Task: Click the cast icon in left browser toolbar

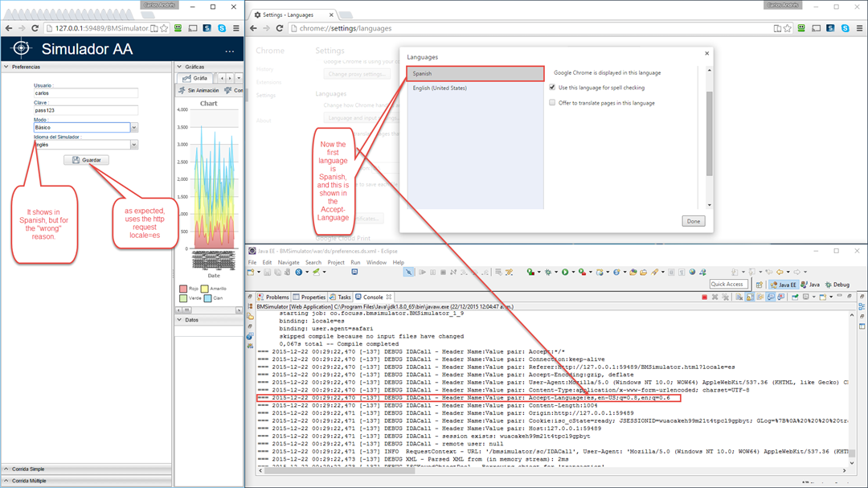Action: [193, 28]
